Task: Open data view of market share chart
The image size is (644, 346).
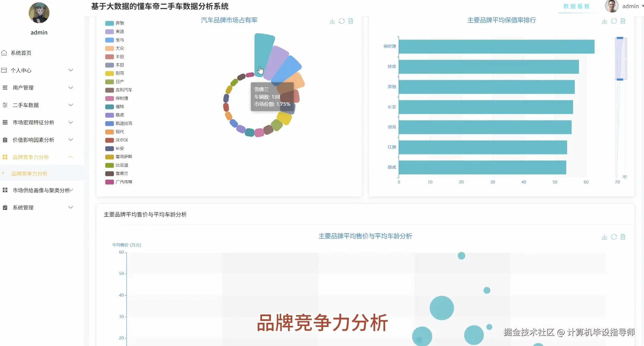Action: (351, 21)
